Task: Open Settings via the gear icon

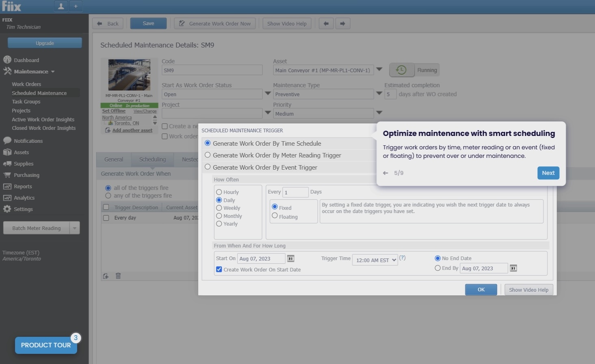Action: (7, 209)
